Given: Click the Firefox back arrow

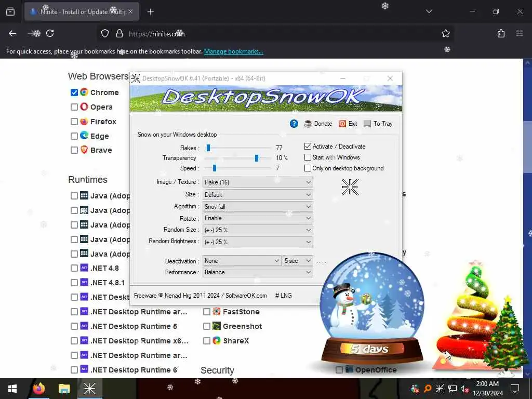Looking at the screenshot, I should tap(12, 34).
